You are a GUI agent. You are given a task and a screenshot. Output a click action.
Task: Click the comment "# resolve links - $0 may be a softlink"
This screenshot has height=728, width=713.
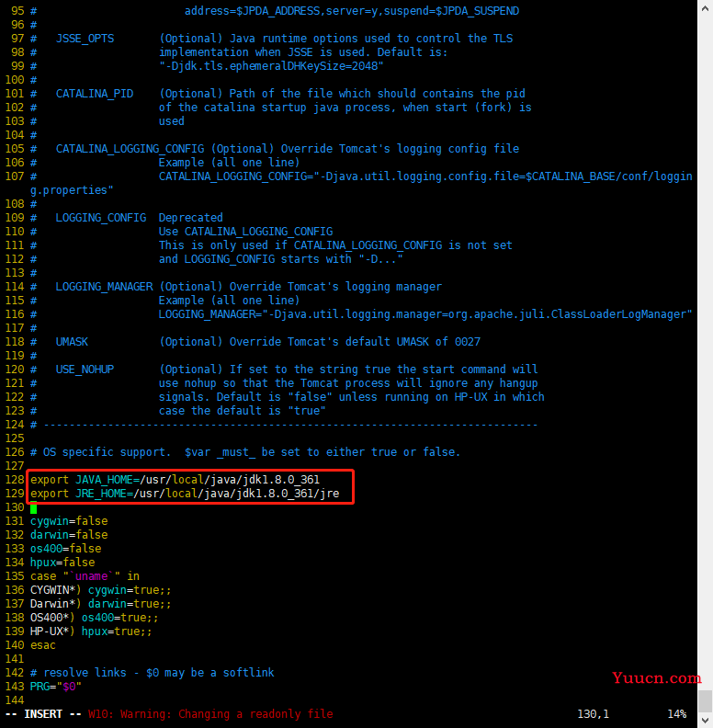[153, 673]
